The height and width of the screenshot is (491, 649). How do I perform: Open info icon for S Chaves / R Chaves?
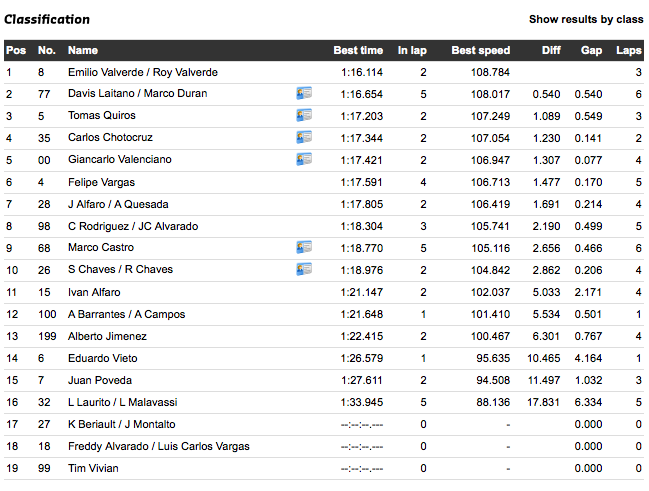click(304, 269)
